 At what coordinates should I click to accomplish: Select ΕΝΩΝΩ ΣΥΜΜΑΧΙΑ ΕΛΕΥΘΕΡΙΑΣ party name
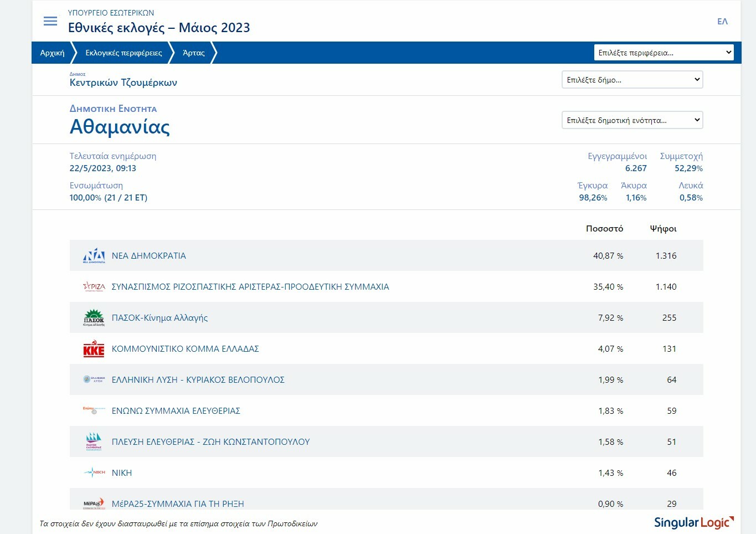pyautogui.click(x=176, y=411)
